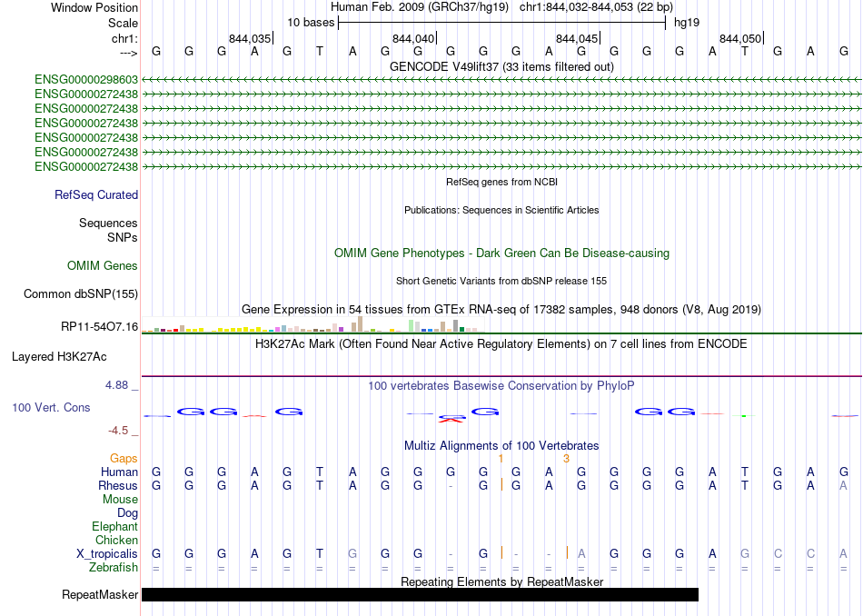This screenshot has width=863, height=616.
Task: Click the -4.5 PhyloP lower-limit value
Action: (118, 431)
